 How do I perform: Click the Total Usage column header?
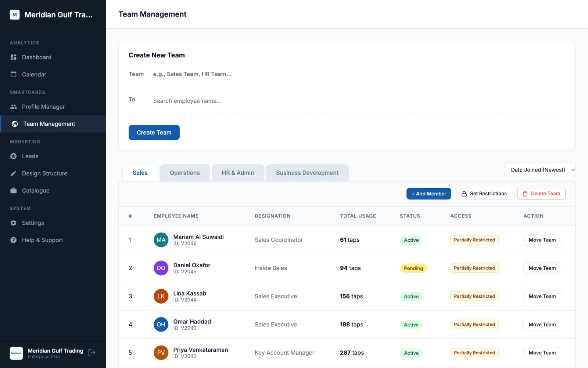point(358,216)
